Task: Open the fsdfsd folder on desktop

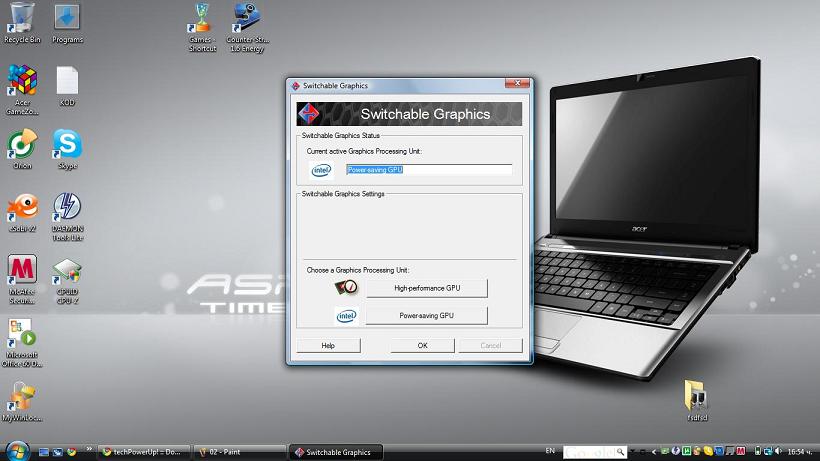Action: coord(697,400)
